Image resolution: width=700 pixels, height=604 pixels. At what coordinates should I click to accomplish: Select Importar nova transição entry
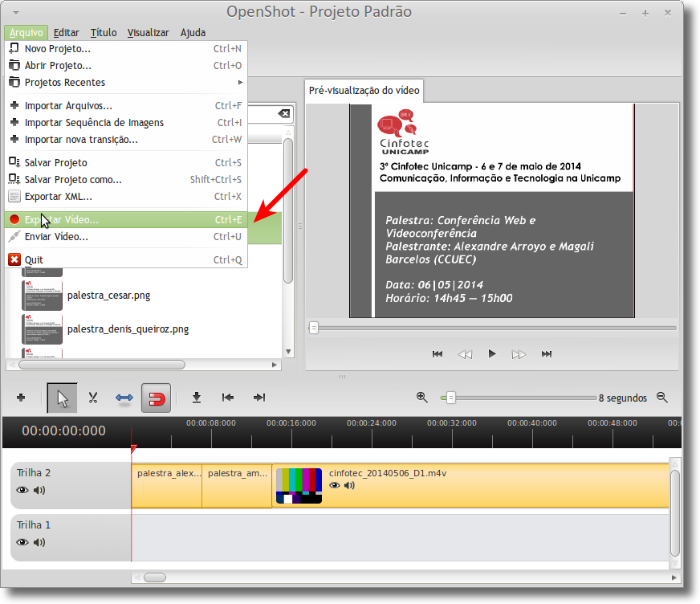click(x=126, y=140)
